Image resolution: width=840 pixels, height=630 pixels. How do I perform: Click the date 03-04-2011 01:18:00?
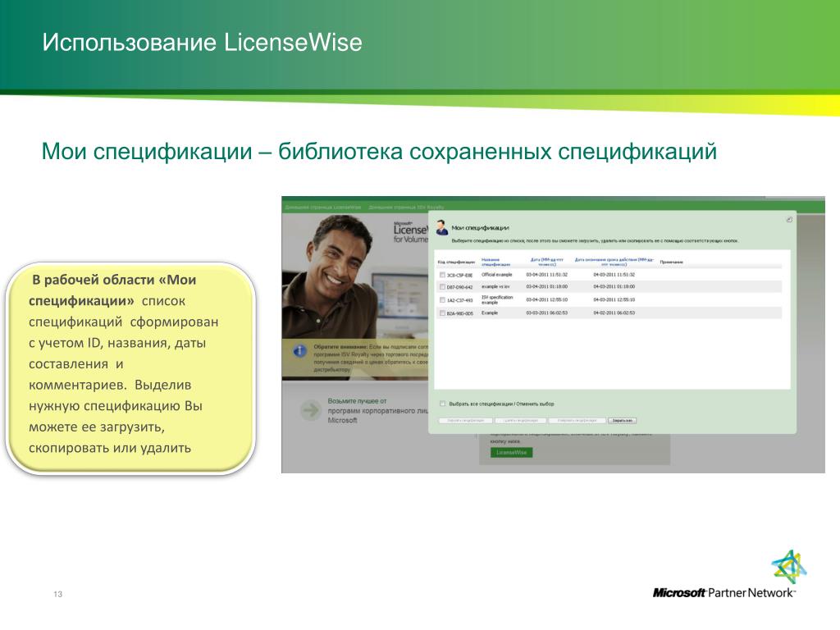pos(547,287)
